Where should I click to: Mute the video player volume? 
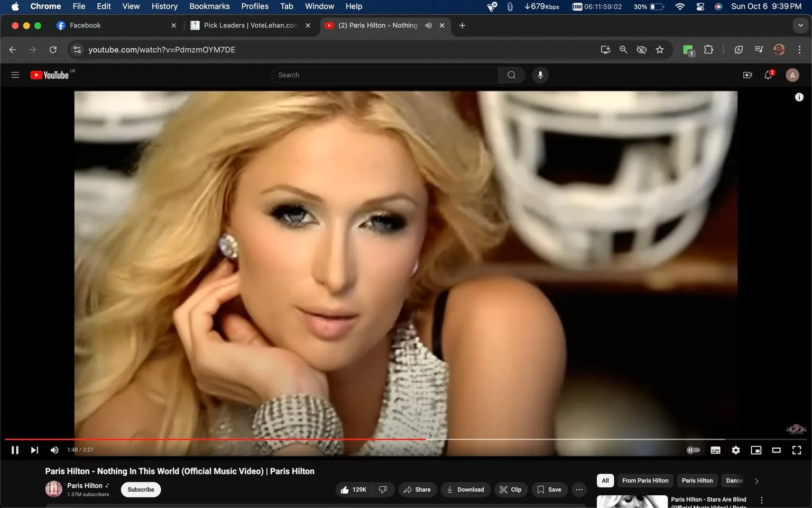click(x=54, y=450)
